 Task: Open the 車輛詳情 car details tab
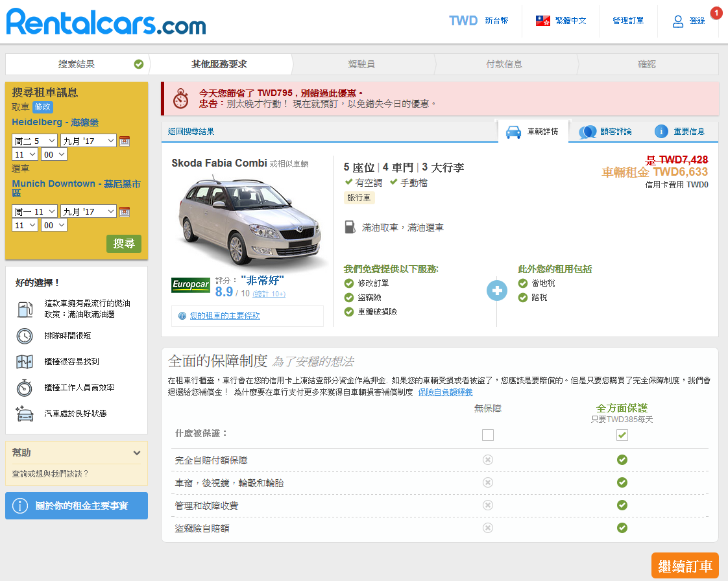tap(533, 132)
